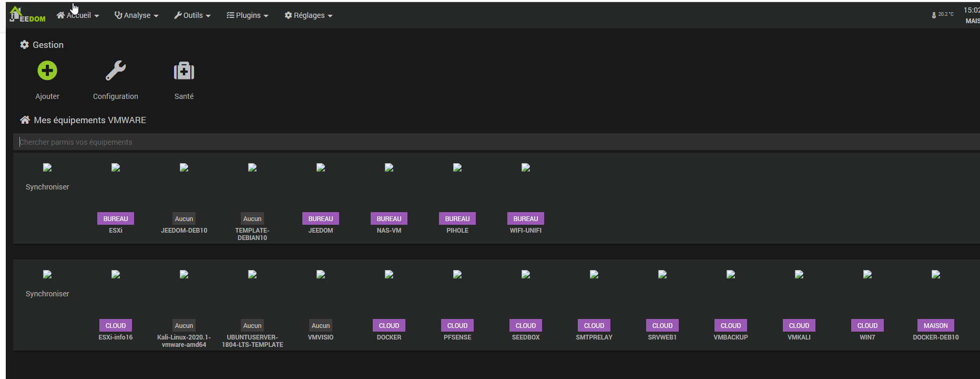Open the UBUNTUSERVER-1804-LTS-TEMPLATE image
980x379 pixels.
(252, 275)
